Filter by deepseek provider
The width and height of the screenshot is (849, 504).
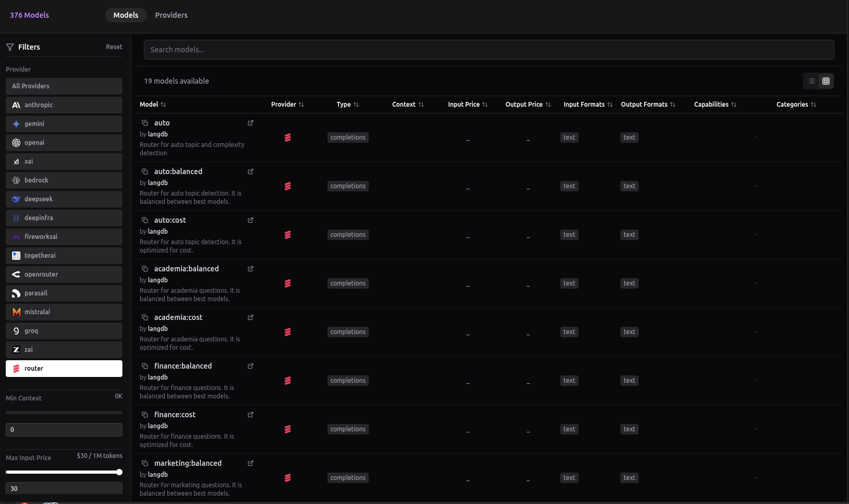point(64,199)
